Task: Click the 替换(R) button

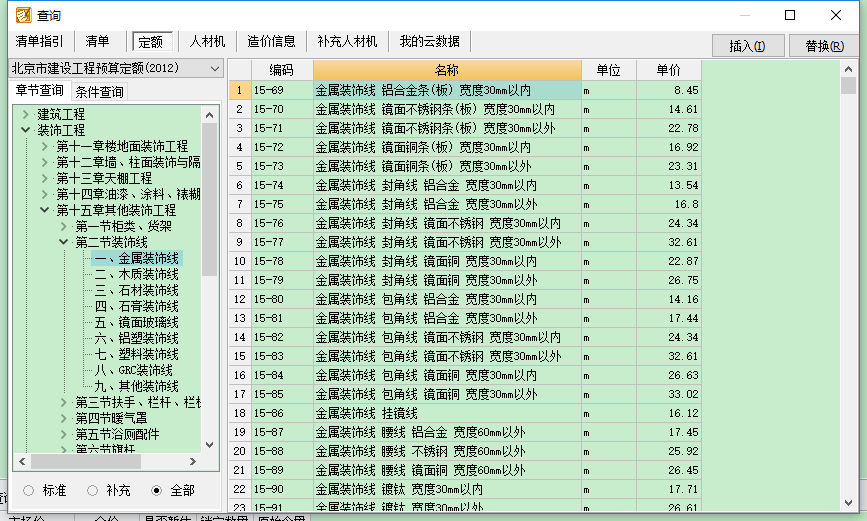Action: [x=824, y=46]
